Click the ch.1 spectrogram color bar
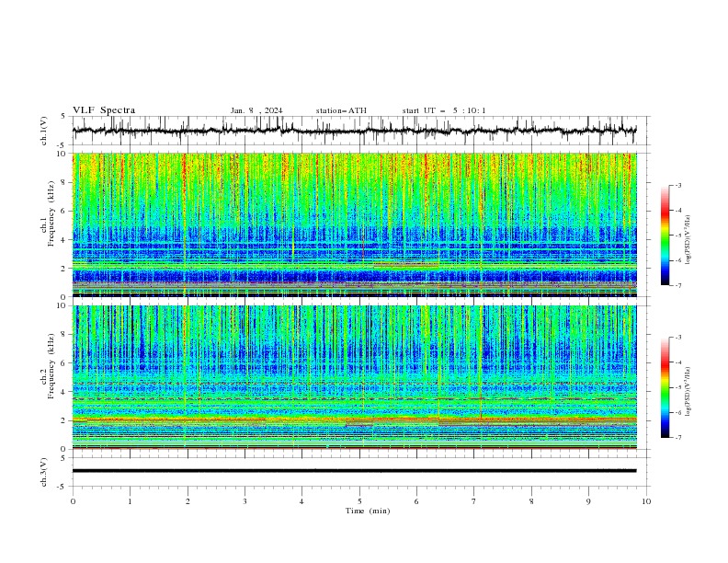Screen dimensions: 728x563 665,236
